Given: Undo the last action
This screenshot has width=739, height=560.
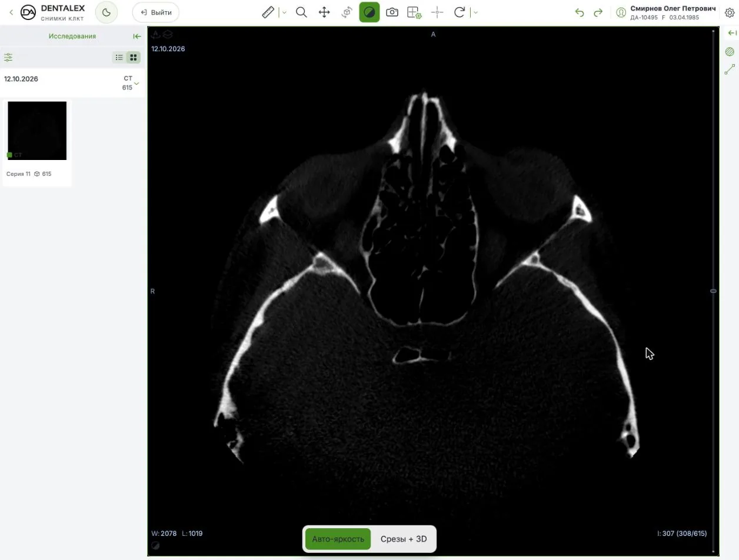Looking at the screenshot, I should (x=580, y=12).
